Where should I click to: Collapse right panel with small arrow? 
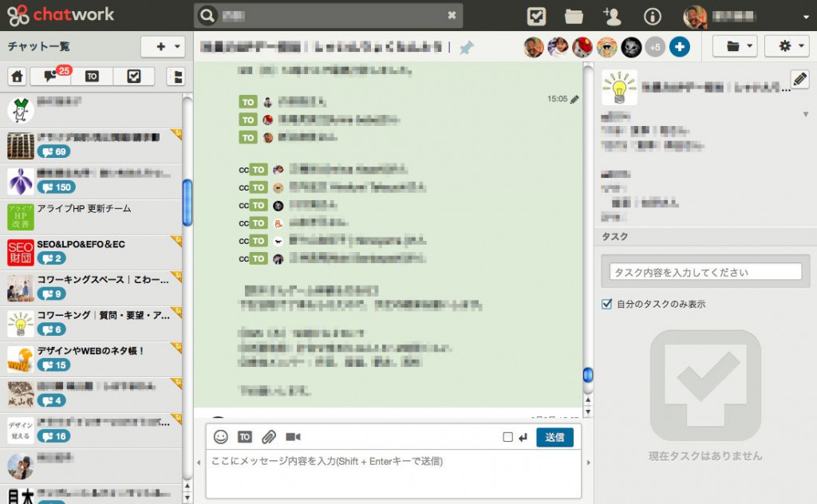(x=589, y=462)
